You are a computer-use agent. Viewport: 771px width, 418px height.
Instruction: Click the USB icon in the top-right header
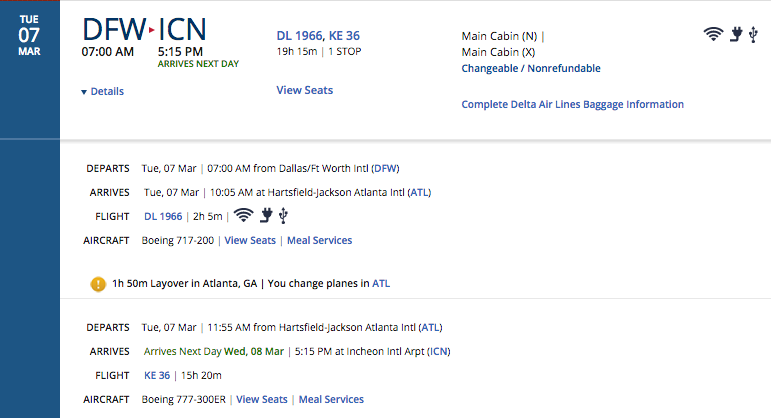[x=753, y=34]
